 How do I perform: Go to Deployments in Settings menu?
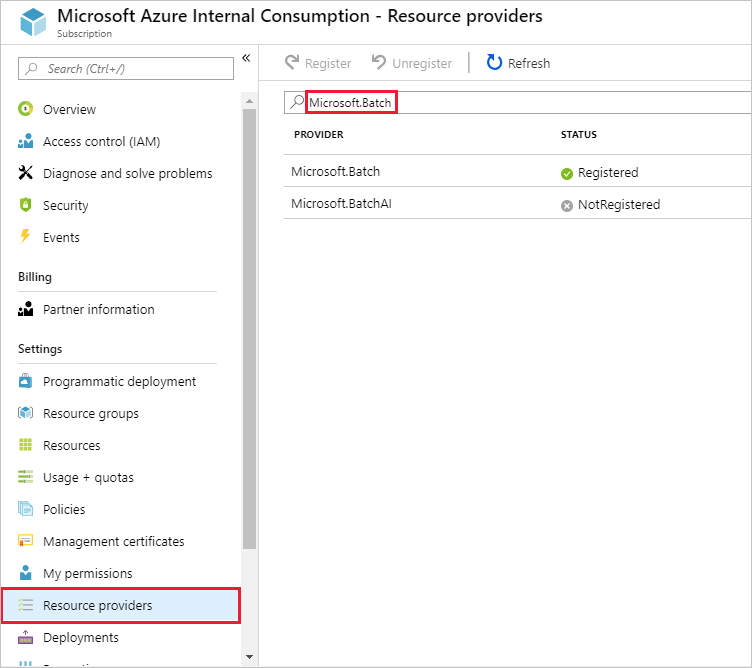(80, 637)
